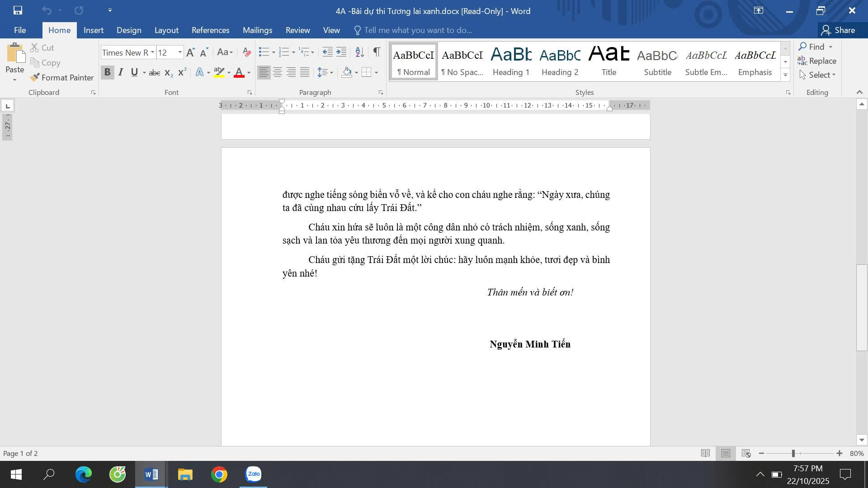
Task: Open the Font size dropdown
Action: pyautogui.click(x=180, y=52)
